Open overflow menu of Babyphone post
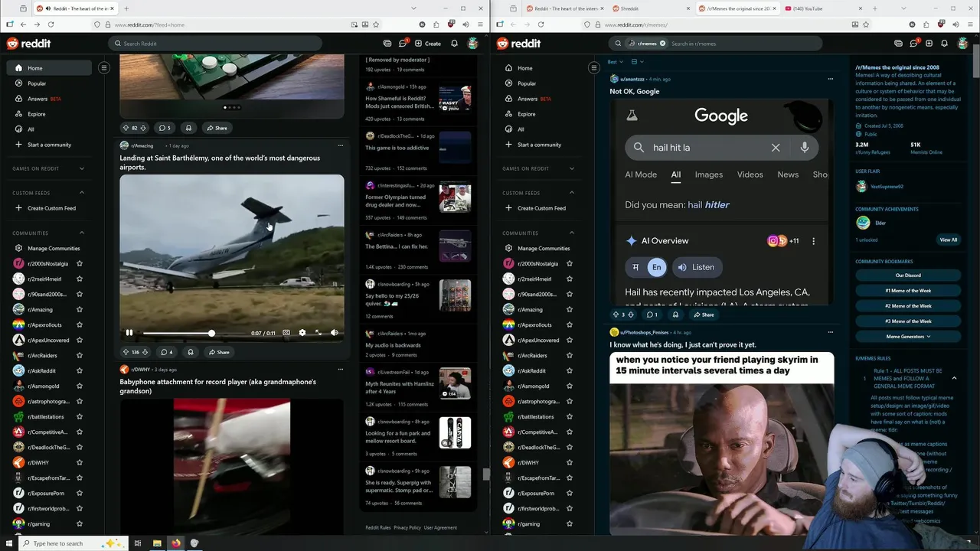Image resolution: width=980 pixels, height=551 pixels. click(x=341, y=370)
